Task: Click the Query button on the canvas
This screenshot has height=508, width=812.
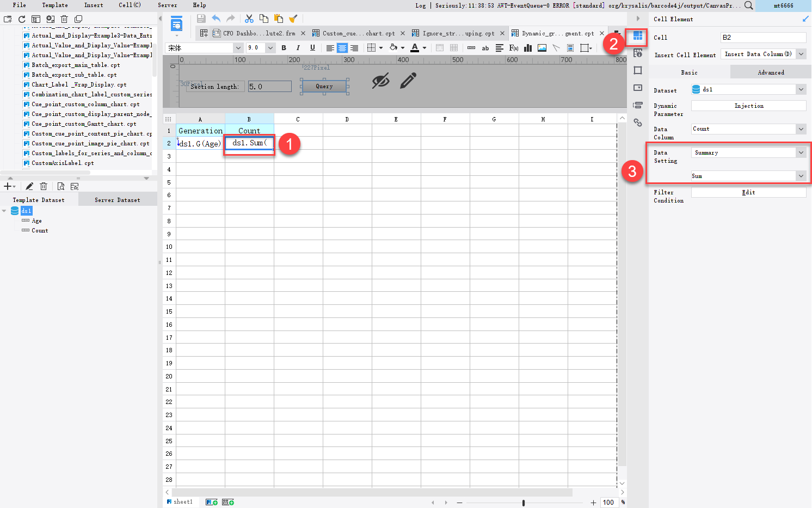Action: click(x=324, y=85)
